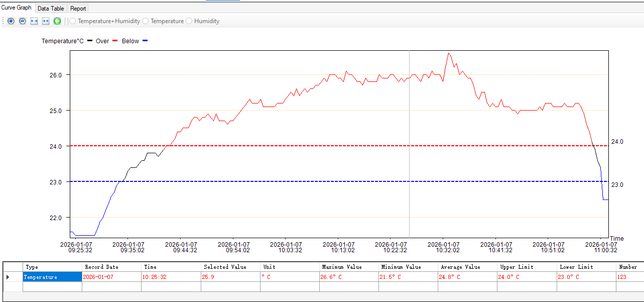
Task: Switch to the Data Table tab
Action: [x=51, y=9]
